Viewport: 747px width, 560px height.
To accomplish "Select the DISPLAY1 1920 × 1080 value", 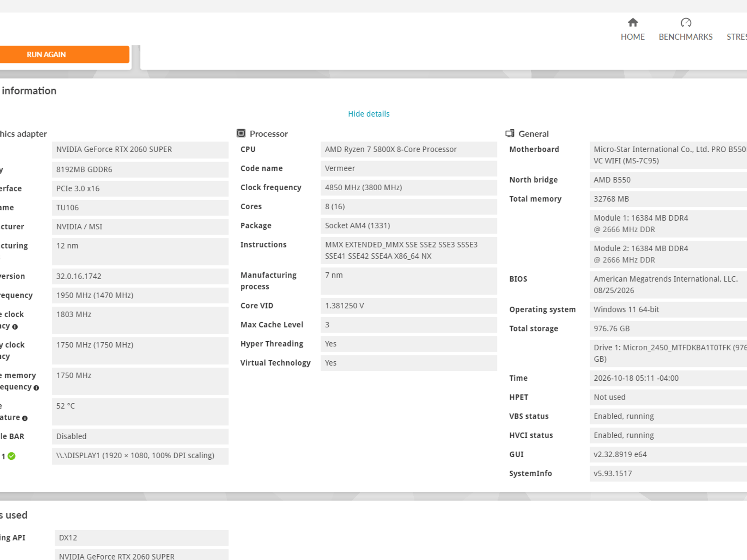I will [x=140, y=456].
